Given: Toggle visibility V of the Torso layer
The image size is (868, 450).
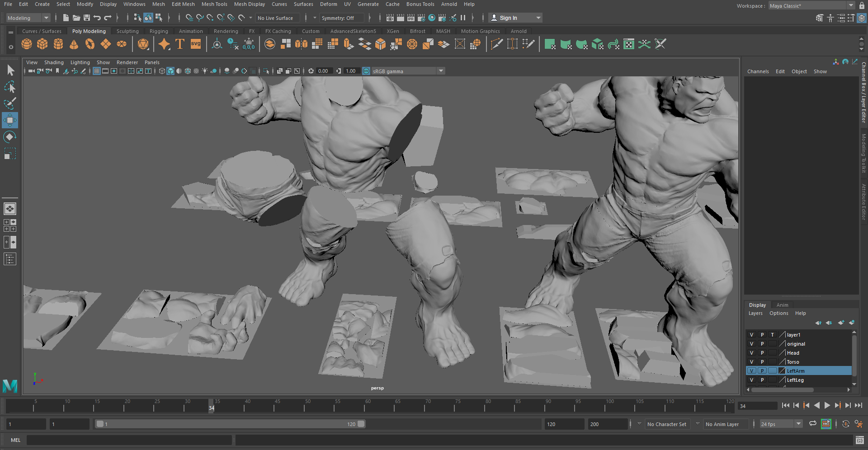Looking at the screenshot, I should 752,362.
